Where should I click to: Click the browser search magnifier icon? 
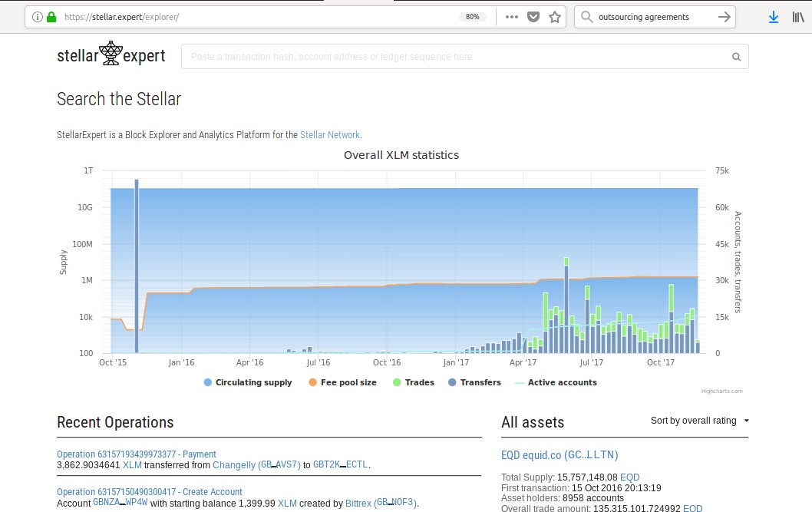pyautogui.click(x=586, y=17)
